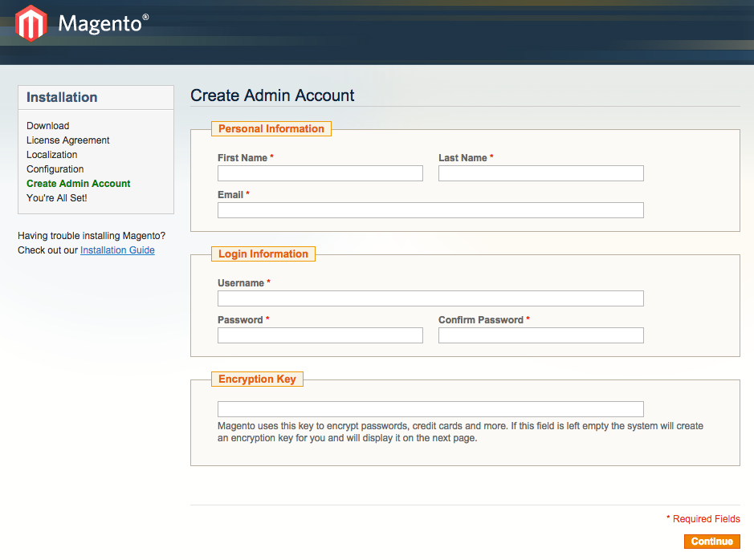Open the Installation Guide link
The width and height of the screenshot is (754, 560).
click(117, 250)
